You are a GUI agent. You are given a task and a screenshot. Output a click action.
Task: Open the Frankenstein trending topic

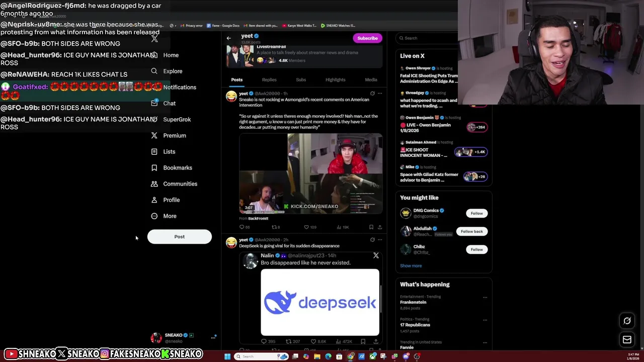(413, 302)
